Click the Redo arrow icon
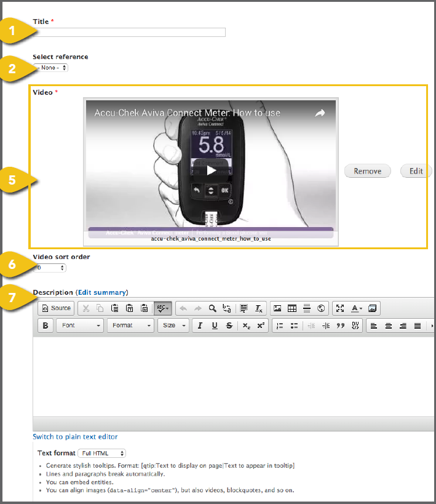This screenshot has height=504, width=436. 198,308
